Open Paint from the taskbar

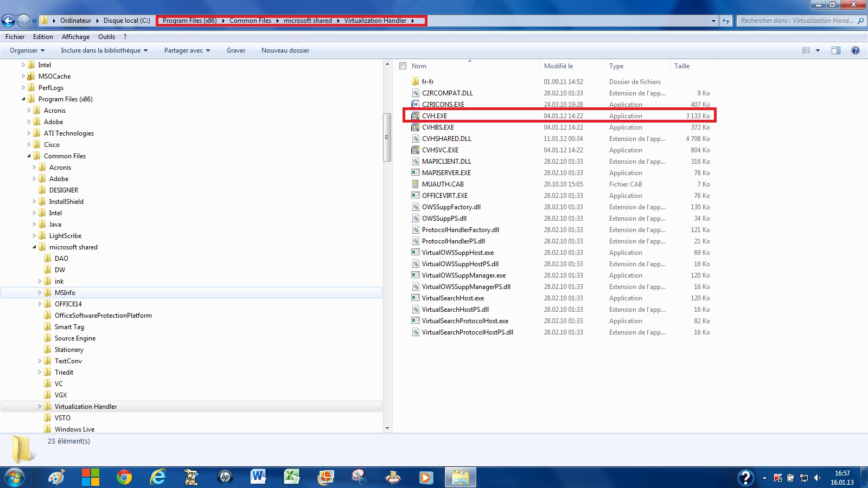point(57,477)
